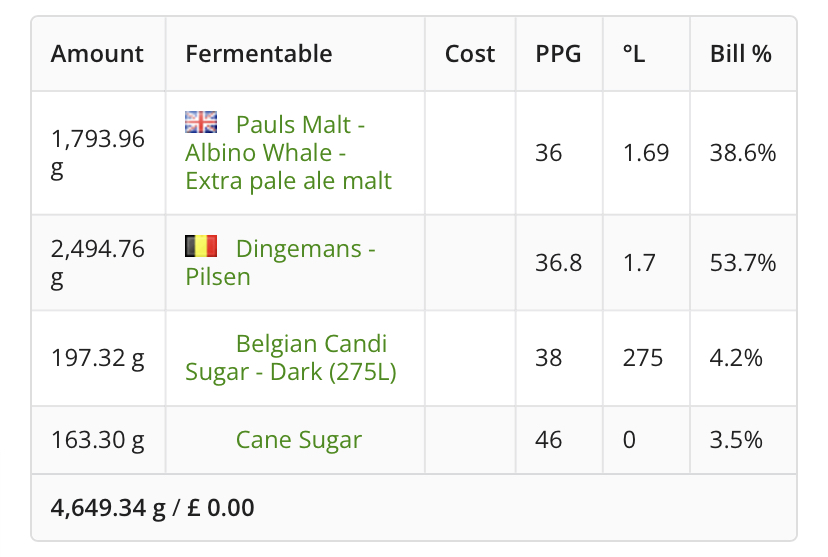Open Pauls Malt Albino Whale link
Image resolution: width=828 pixels, height=557 pixels.
click(x=288, y=153)
